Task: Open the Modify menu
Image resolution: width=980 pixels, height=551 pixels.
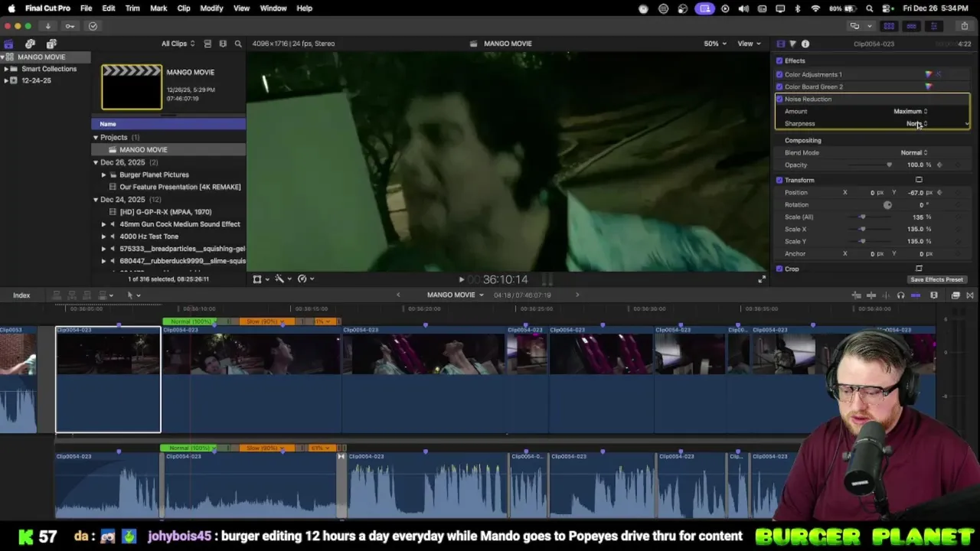Action: [x=211, y=8]
